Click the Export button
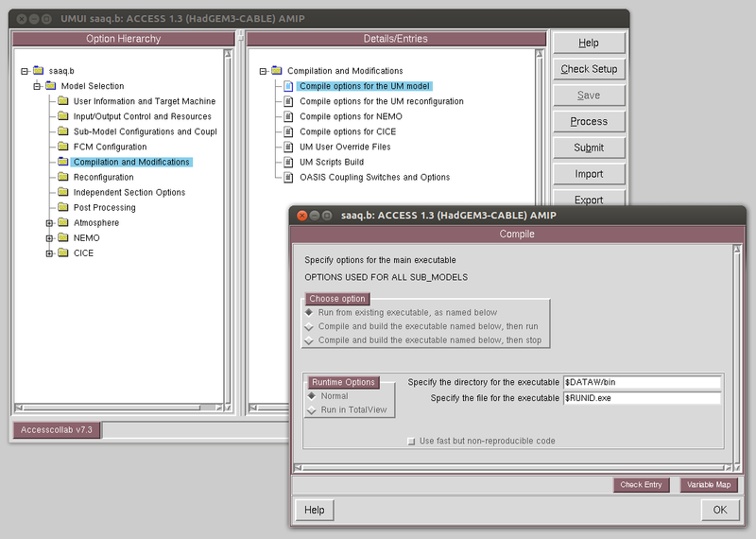The image size is (756, 539). coord(589,199)
